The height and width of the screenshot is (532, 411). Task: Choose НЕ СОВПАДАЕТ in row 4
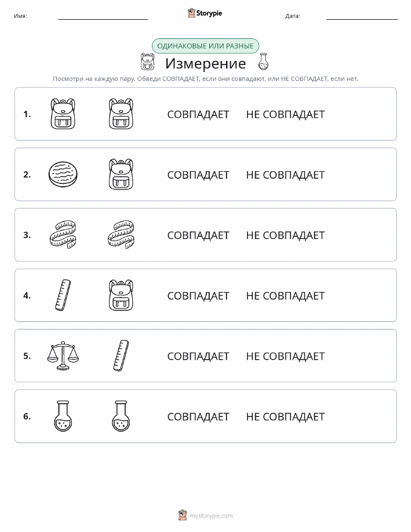pos(286,296)
